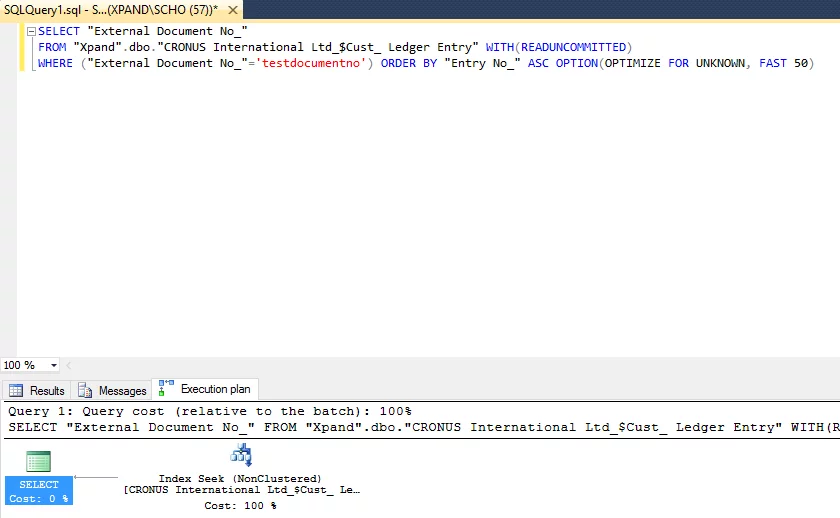The width and height of the screenshot is (840, 518).
Task: Click the Results tab grid icon
Action: click(x=16, y=390)
